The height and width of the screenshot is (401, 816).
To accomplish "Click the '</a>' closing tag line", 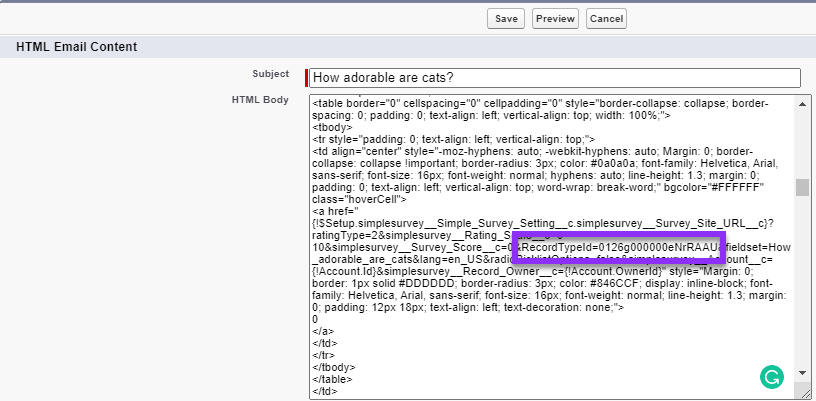I will pyautogui.click(x=323, y=331).
